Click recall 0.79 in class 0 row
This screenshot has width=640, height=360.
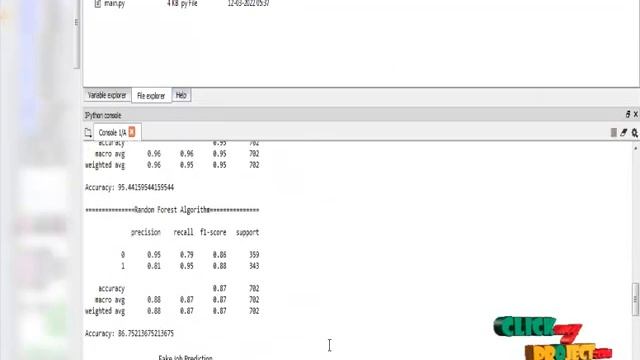(187, 255)
